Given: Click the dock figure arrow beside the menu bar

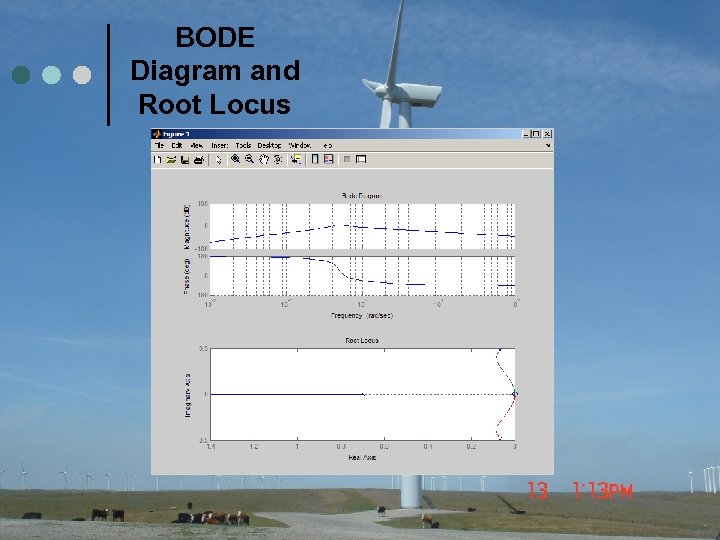Looking at the screenshot, I should pyautogui.click(x=548, y=145).
